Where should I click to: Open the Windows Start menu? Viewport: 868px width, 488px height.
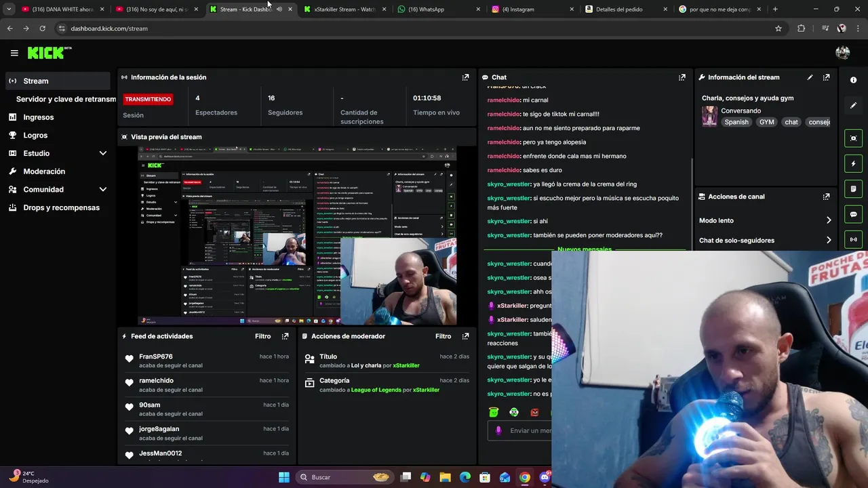(x=284, y=477)
